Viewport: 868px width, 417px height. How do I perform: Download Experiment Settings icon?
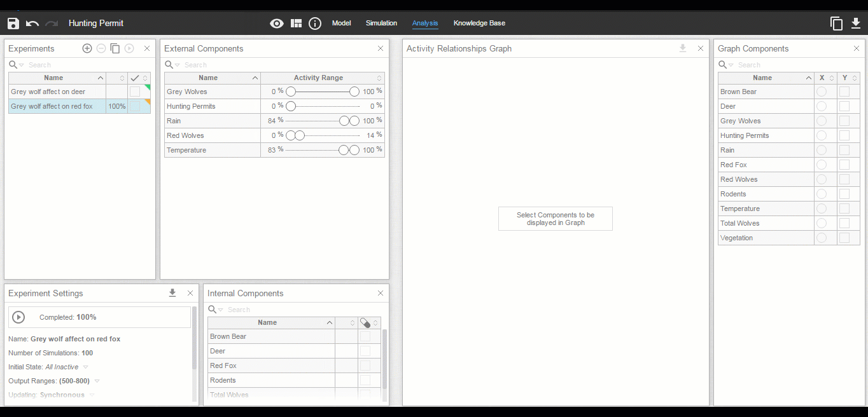pyautogui.click(x=172, y=293)
